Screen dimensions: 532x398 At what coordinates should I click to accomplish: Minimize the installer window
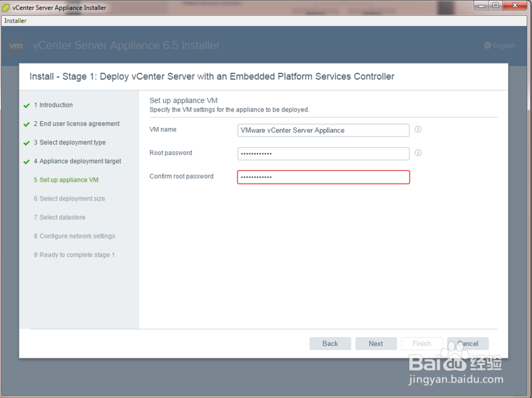click(481, 5)
